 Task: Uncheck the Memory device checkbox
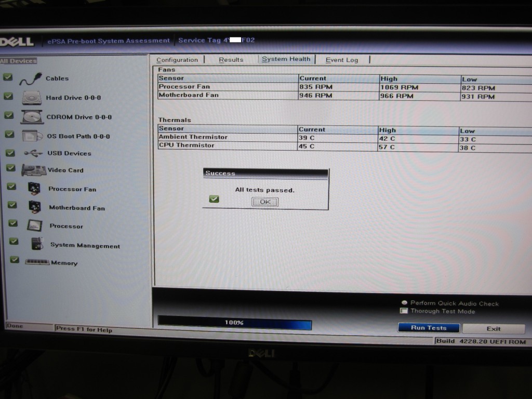pyautogui.click(x=14, y=260)
